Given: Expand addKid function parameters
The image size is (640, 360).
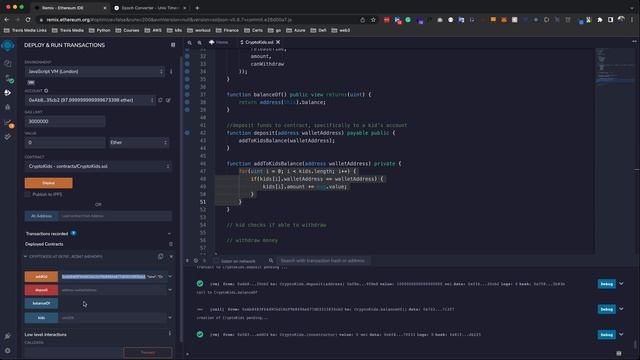Looking at the screenshot, I should point(170,276).
